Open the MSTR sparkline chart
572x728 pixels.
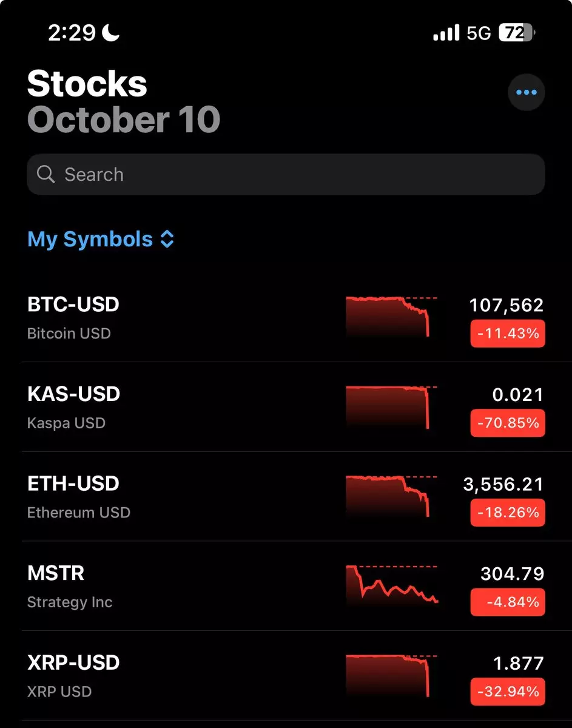tap(391, 585)
